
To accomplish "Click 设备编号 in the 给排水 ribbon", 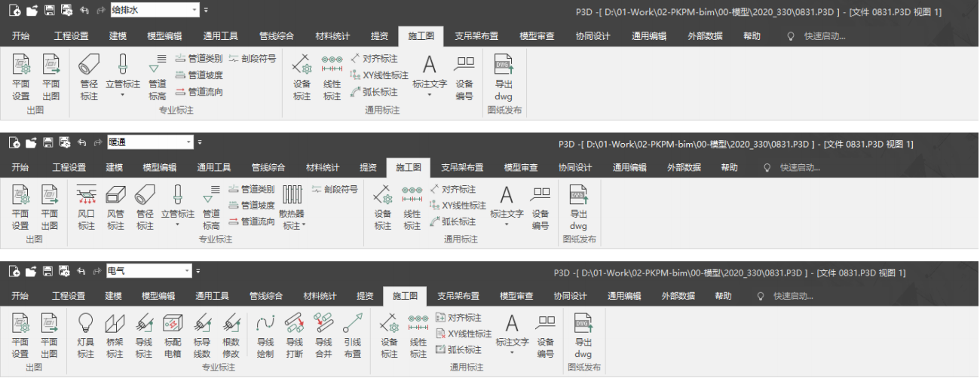I will [464, 78].
